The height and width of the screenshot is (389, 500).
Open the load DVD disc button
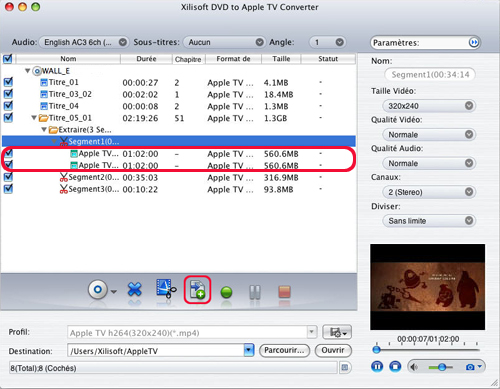(x=97, y=289)
